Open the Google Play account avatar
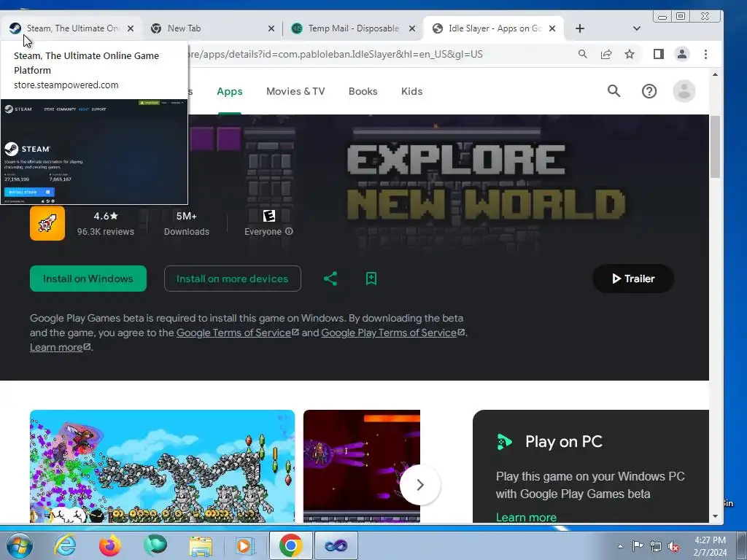This screenshot has height=560, width=747. (x=684, y=91)
